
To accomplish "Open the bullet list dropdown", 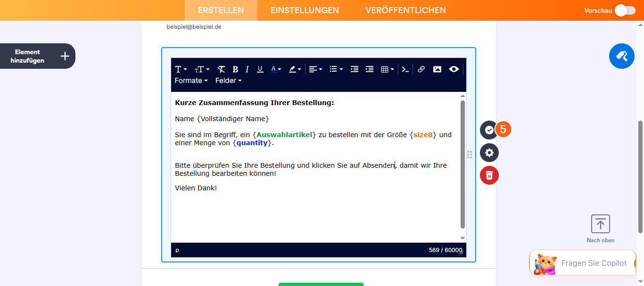I will 336,69.
